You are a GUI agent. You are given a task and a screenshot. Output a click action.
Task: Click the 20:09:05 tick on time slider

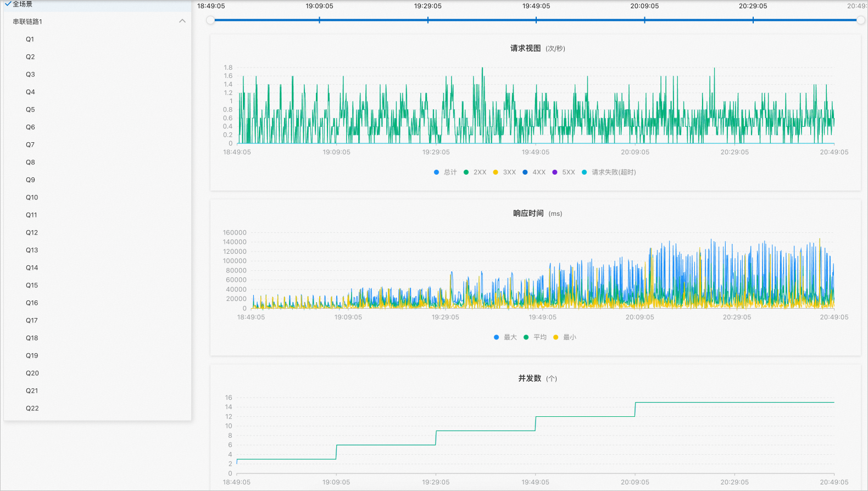644,20
